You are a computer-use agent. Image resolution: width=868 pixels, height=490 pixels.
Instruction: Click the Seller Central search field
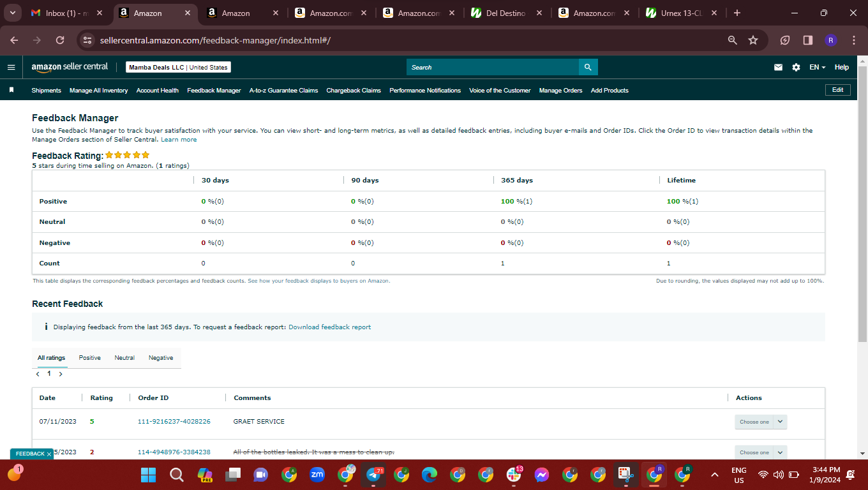point(493,67)
